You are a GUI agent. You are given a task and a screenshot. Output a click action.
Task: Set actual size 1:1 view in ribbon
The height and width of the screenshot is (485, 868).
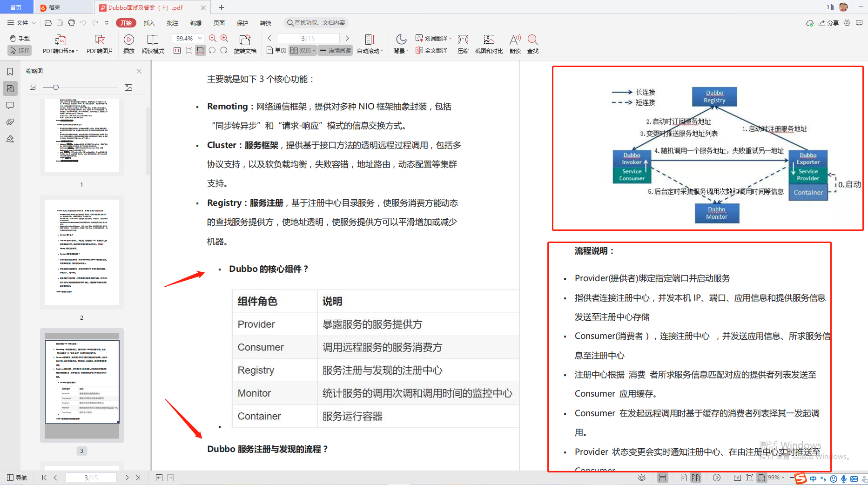point(177,50)
